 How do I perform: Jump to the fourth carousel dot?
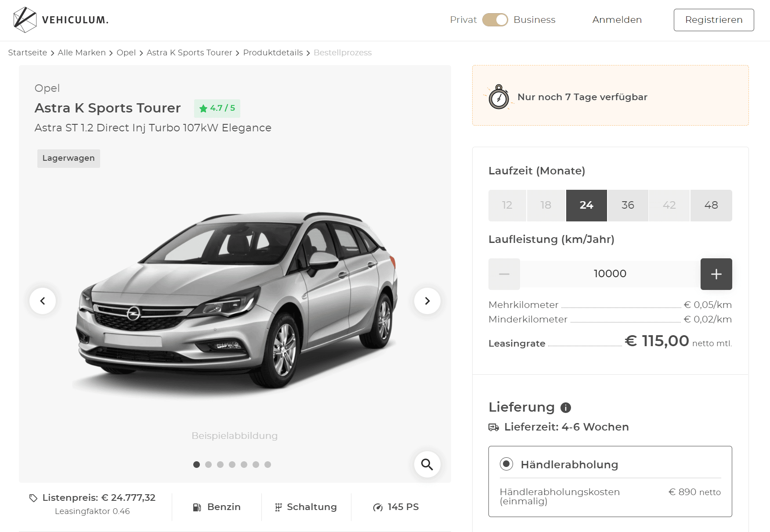232,465
